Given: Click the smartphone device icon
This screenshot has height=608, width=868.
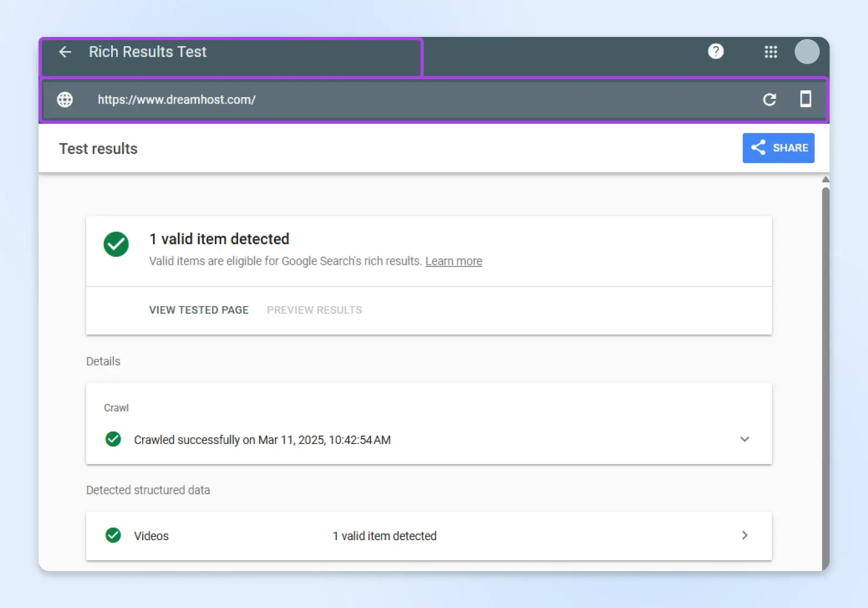Looking at the screenshot, I should click(x=806, y=99).
